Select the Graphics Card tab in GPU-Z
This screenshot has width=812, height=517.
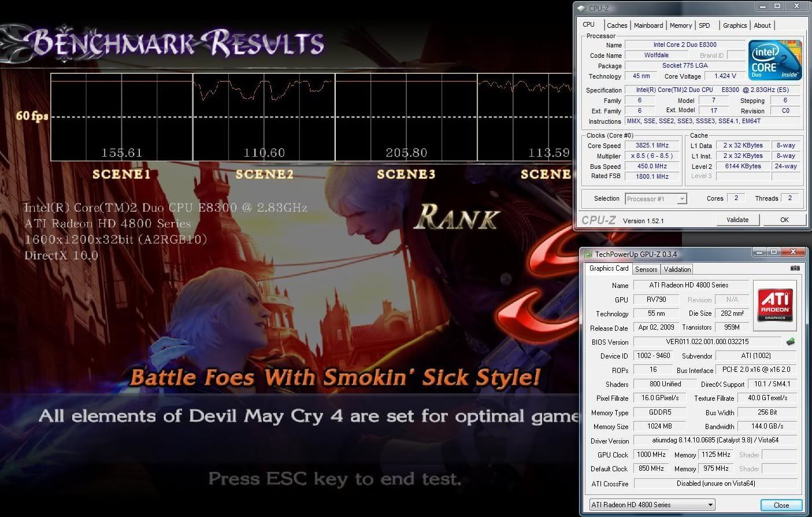[x=609, y=268]
